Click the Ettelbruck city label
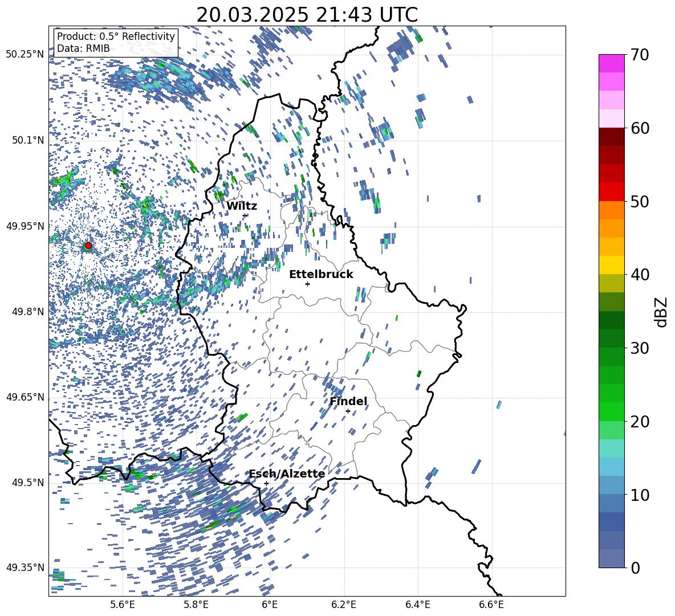 pyautogui.click(x=321, y=274)
